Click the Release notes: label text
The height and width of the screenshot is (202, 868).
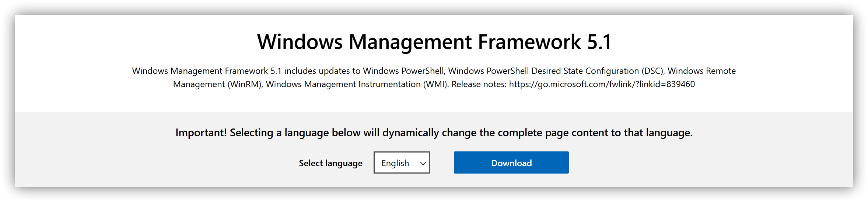pyautogui.click(x=479, y=84)
